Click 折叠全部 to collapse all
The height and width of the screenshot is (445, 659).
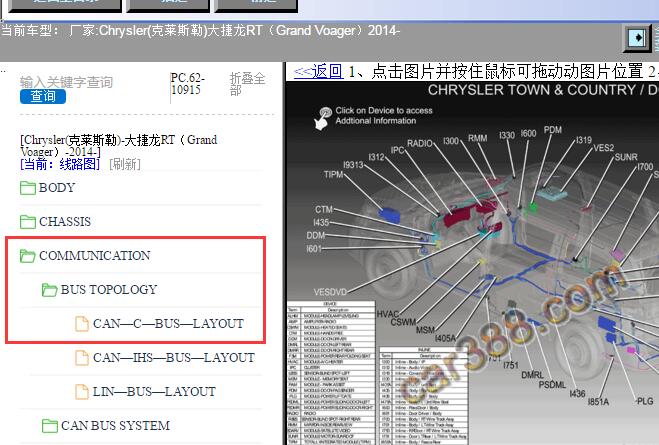coord(247,84)
